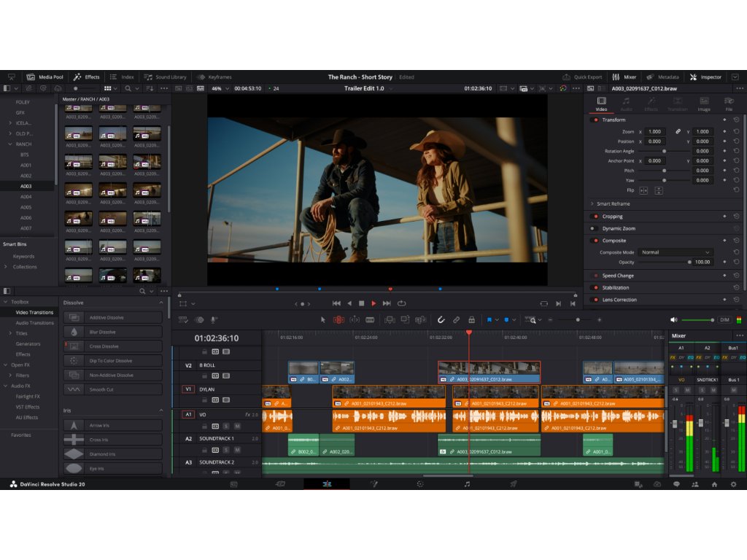747x560 pixels.
Task: Click the Selection Mode arrow tool
Action: click(x=323, y=319)
